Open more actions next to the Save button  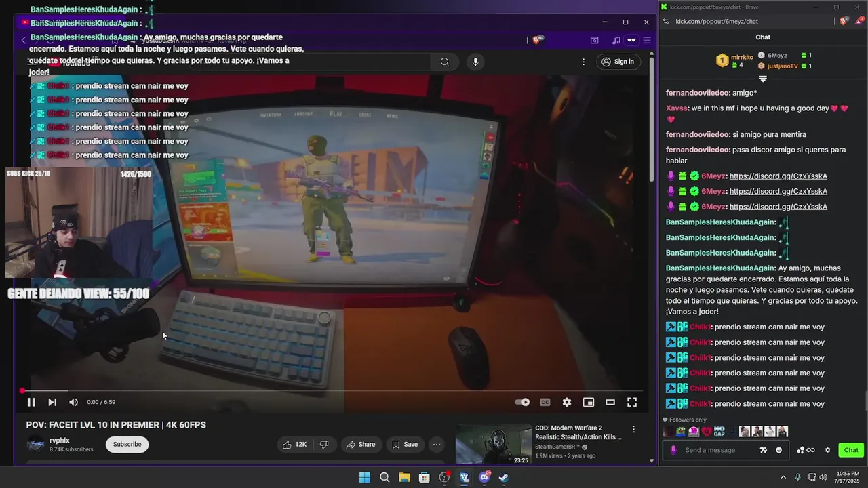[437, 445]
